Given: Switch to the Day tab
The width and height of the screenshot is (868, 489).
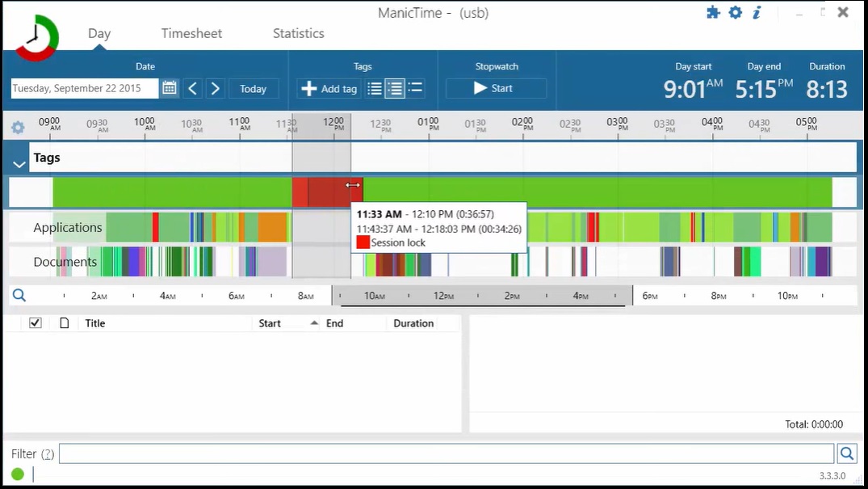Looking at the screenshot, I should pyautogui.click(x=99, y=33).
